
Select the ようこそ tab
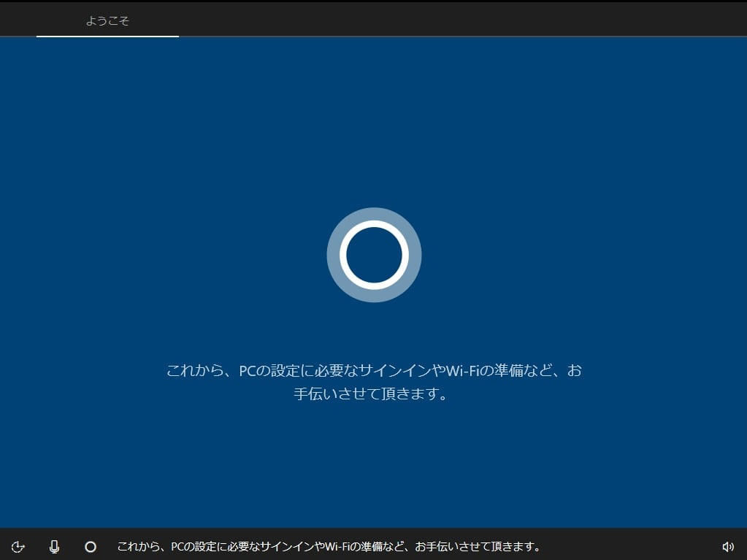pyautogui.click(x=107, y=20)
